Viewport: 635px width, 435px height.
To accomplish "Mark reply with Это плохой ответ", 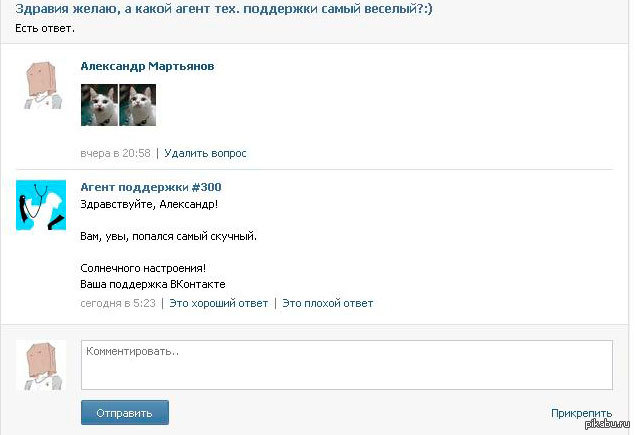I will point(328,303).
